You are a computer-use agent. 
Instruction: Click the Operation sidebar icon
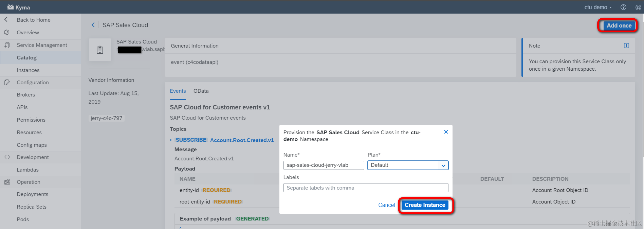coord(7,182)
